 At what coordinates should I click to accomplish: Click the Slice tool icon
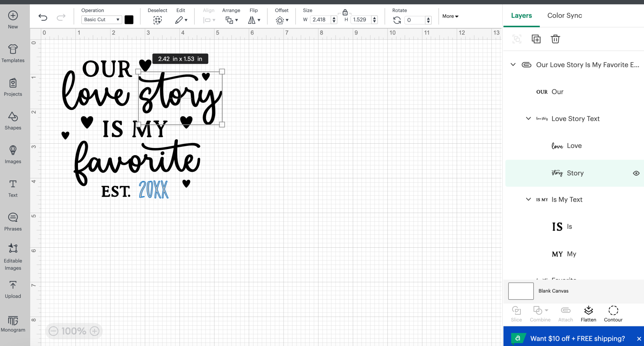[x=516, y=310]
